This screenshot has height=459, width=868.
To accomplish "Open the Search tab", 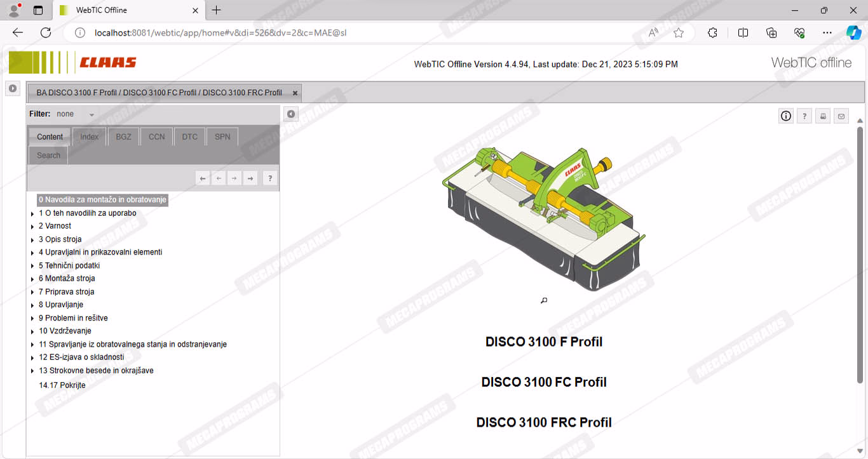I will pos(48,156).
